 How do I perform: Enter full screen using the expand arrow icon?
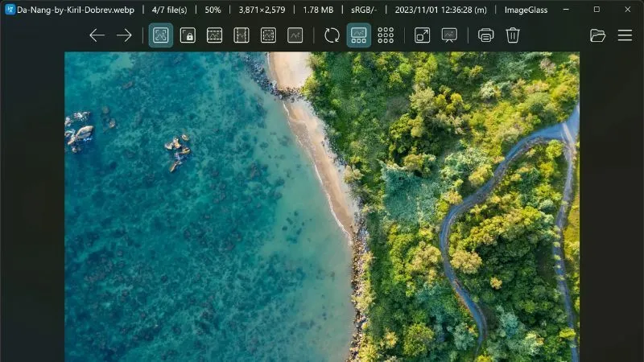click(422, 35)
